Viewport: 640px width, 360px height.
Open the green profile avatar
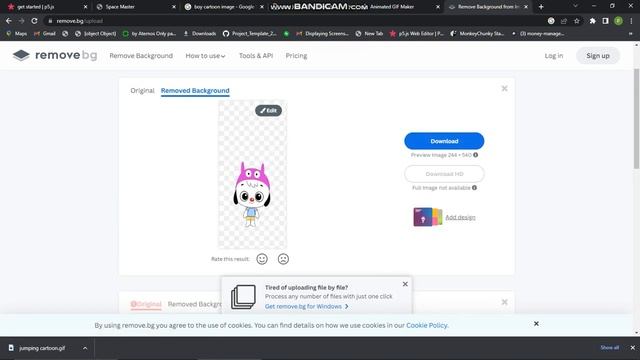(x=618, y=21)
